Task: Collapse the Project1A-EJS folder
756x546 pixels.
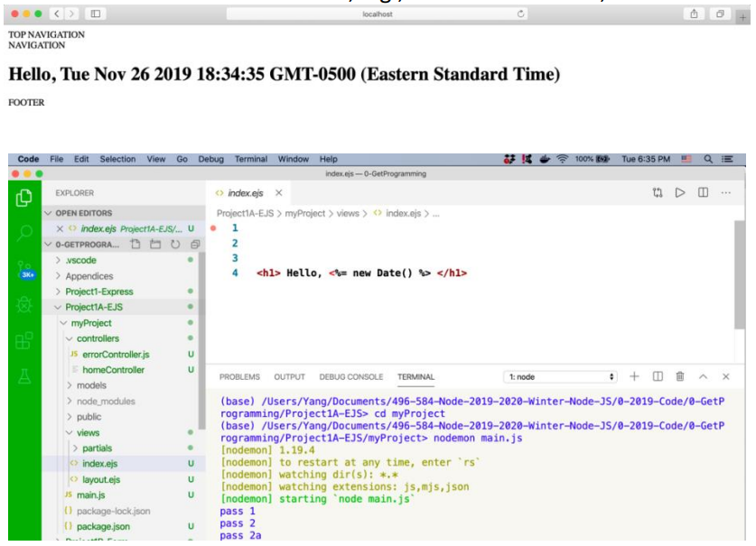Action: (59, 307)
